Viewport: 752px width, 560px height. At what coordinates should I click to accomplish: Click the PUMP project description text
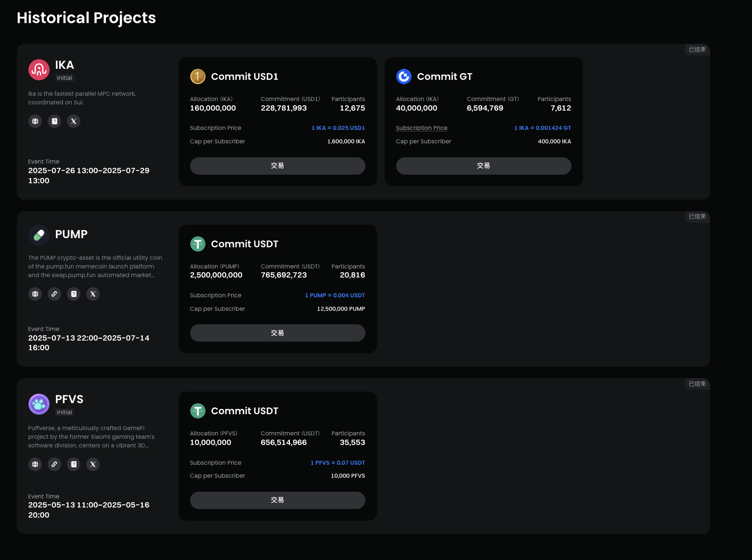tap(95, 267)
